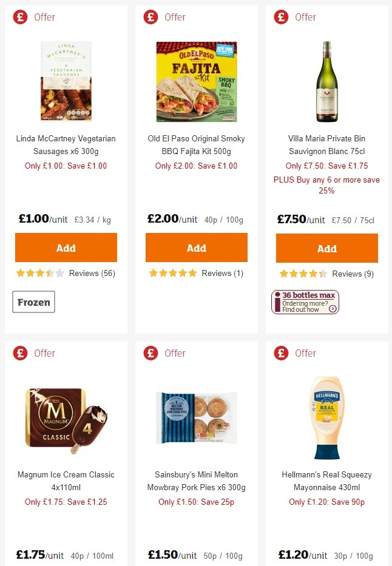
Task: Add Old El Paso Smoky BBQ Fajita Kit
Action: tap(196, 248)
